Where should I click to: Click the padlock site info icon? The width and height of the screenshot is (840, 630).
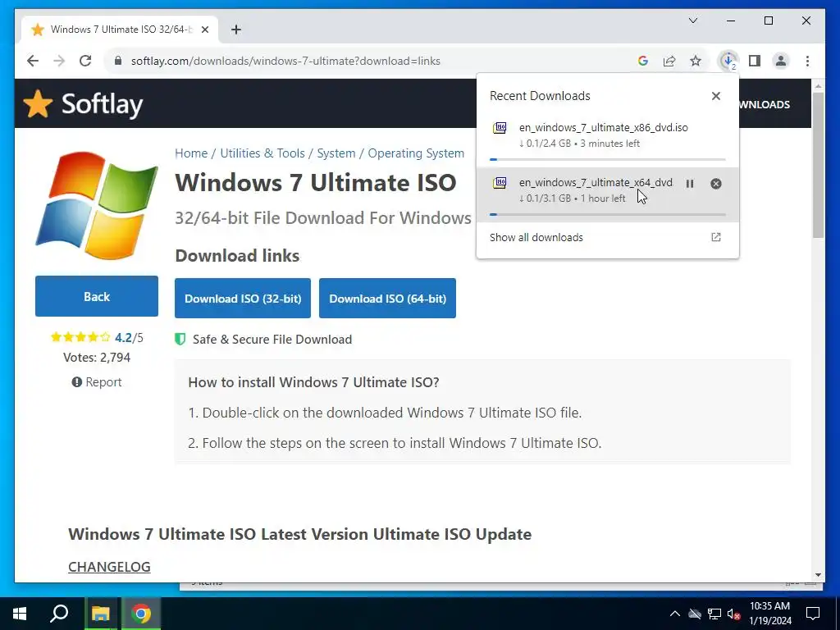point(118,61)
